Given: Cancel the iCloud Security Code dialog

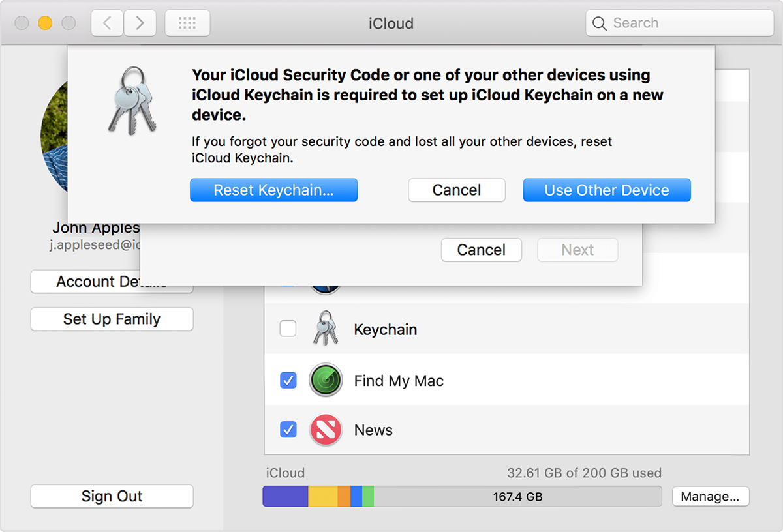Looking at the screenshot, I should click(x=456, y=190).
